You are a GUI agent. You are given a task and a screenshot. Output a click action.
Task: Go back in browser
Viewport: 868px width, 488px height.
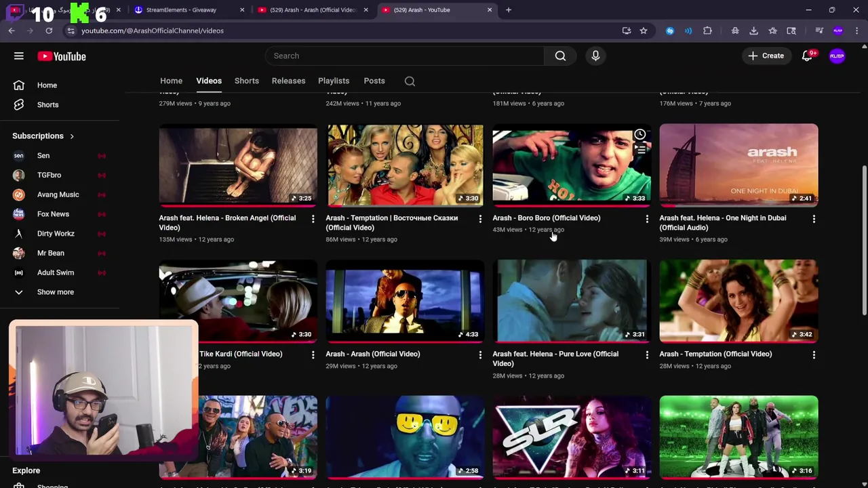[12, 30]
